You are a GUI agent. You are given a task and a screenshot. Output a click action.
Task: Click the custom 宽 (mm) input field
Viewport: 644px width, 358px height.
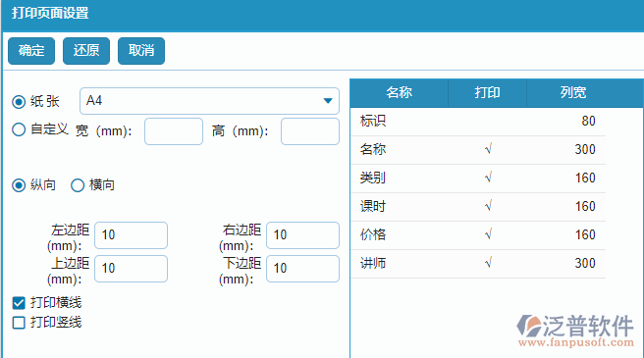[x=174, y=131]
